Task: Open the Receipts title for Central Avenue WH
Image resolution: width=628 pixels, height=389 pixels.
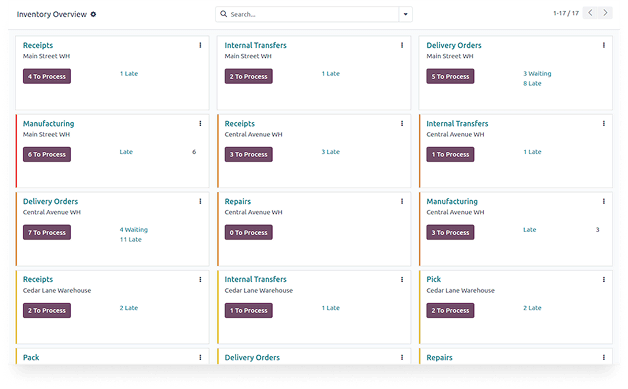Action: click(x=240, y=123)
